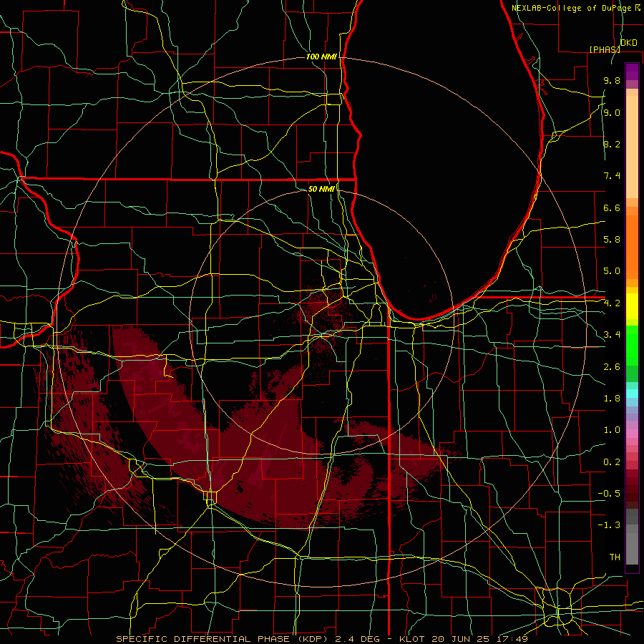
Task: Click the 2.6 value on the color scale
Action: click(612, 367)
